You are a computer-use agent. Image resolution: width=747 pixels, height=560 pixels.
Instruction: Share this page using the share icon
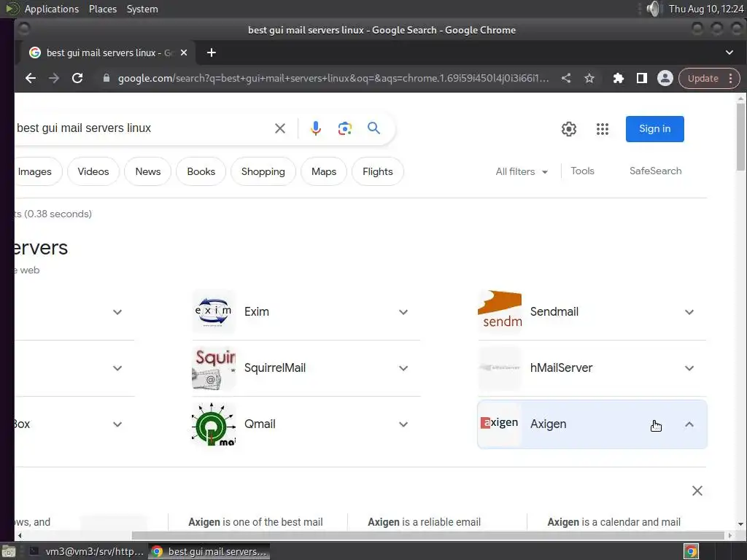566,79
